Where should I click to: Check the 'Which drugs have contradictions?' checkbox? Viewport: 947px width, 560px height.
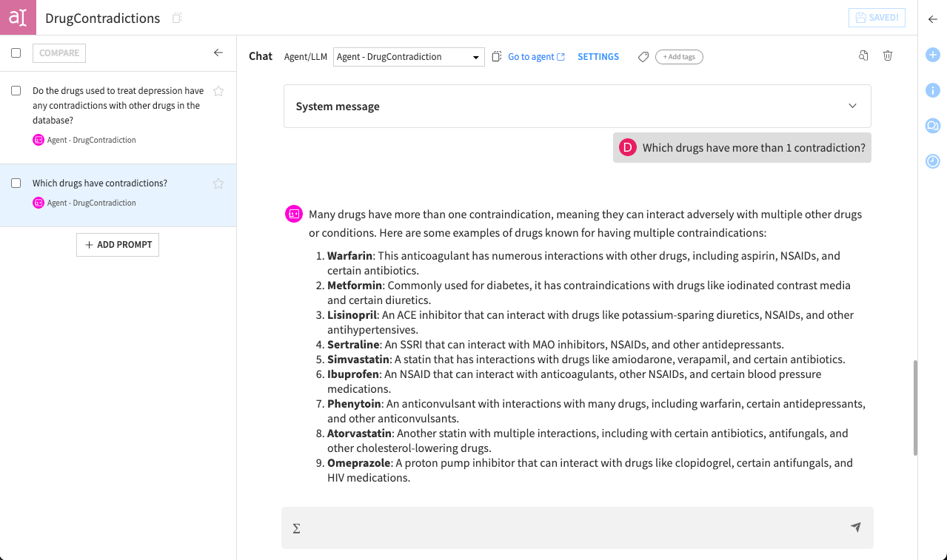pos(16,183)
